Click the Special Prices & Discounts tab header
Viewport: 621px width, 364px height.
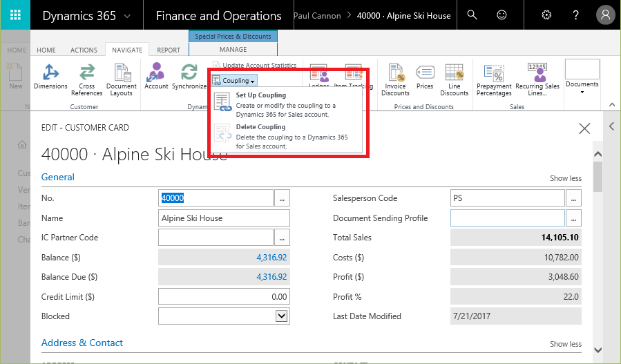[x=233, y=36]
